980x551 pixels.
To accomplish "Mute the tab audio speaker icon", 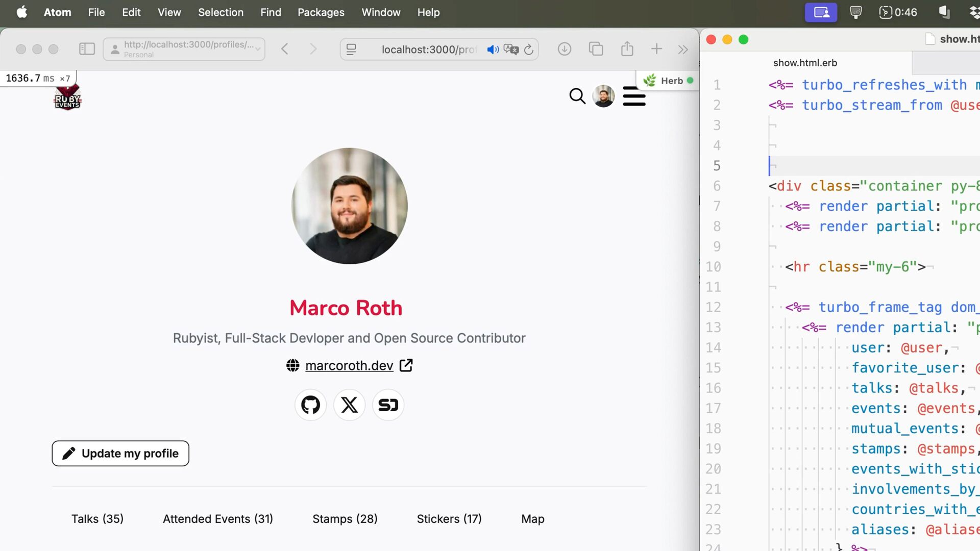I will click(x=493, y=49).
